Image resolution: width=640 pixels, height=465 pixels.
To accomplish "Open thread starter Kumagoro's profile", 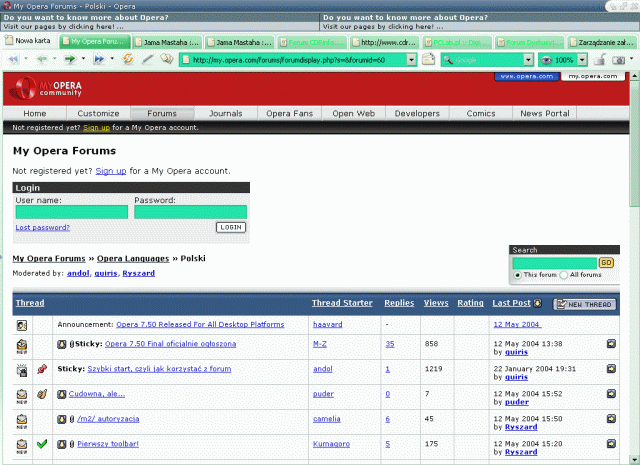I will (331, 444).
